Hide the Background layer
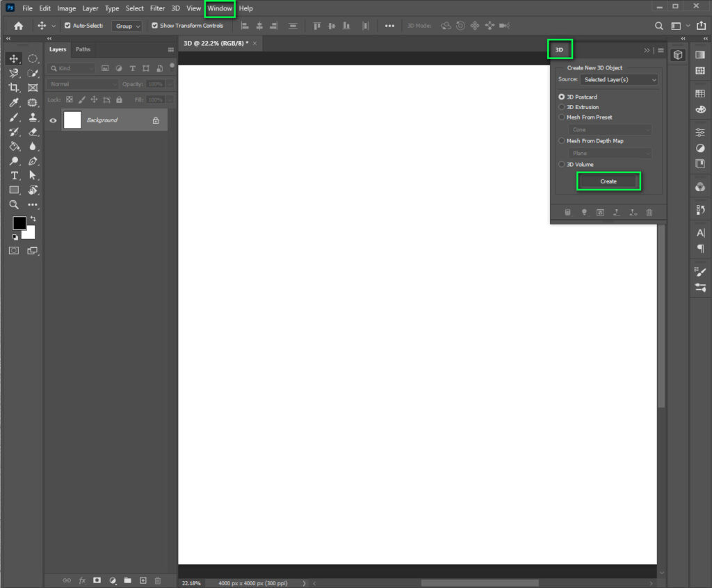 tap(53, 119)
